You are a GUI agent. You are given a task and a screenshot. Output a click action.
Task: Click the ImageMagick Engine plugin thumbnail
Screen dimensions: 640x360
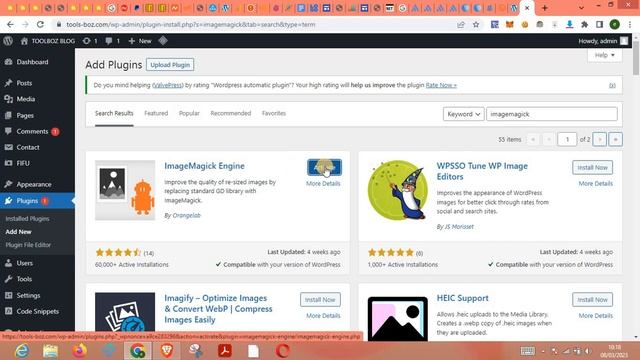pos(125,190)
